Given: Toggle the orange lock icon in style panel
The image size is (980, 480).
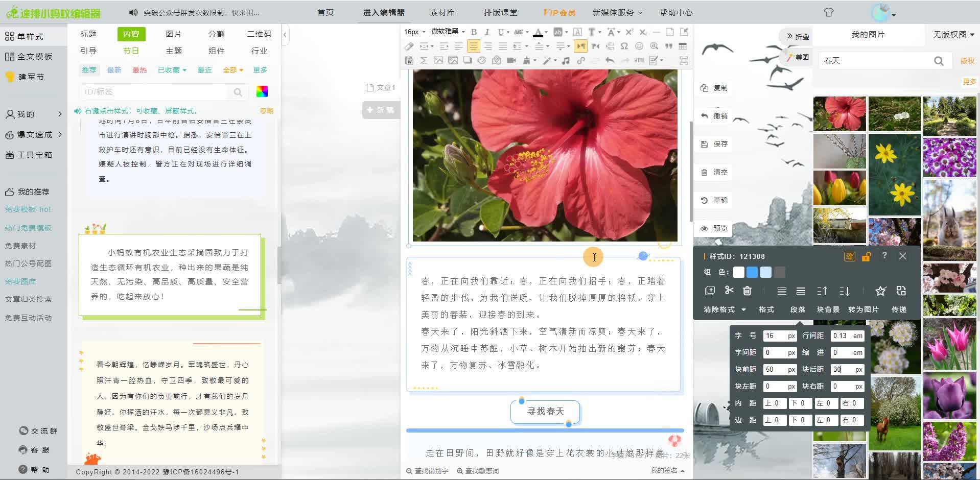Looking at the screenshot, I should pos(866,256).
